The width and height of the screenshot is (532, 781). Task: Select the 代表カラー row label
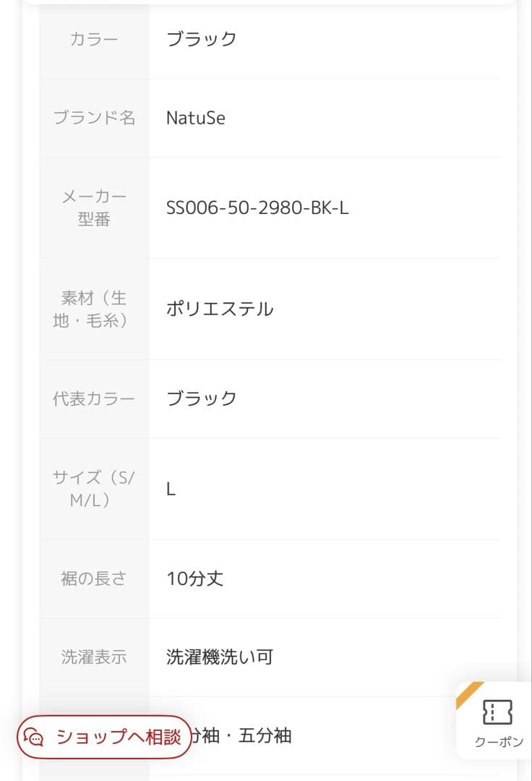pos(94,398)
